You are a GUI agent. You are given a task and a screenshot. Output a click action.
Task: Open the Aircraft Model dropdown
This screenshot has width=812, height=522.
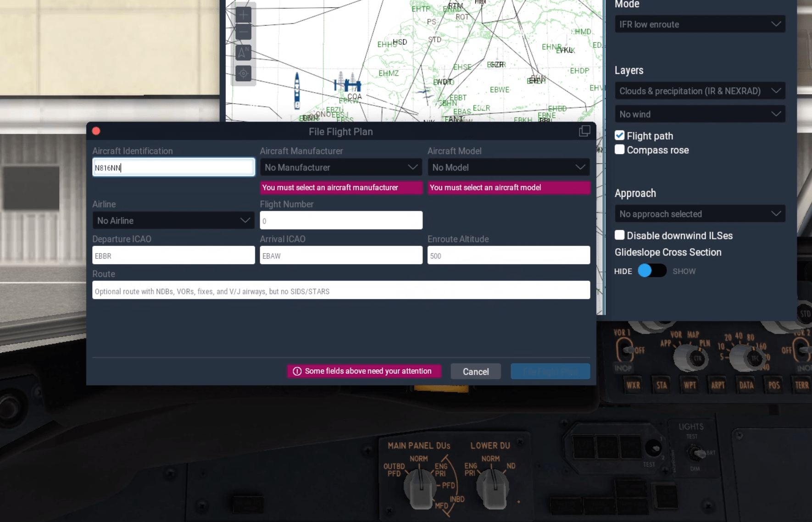508,167
